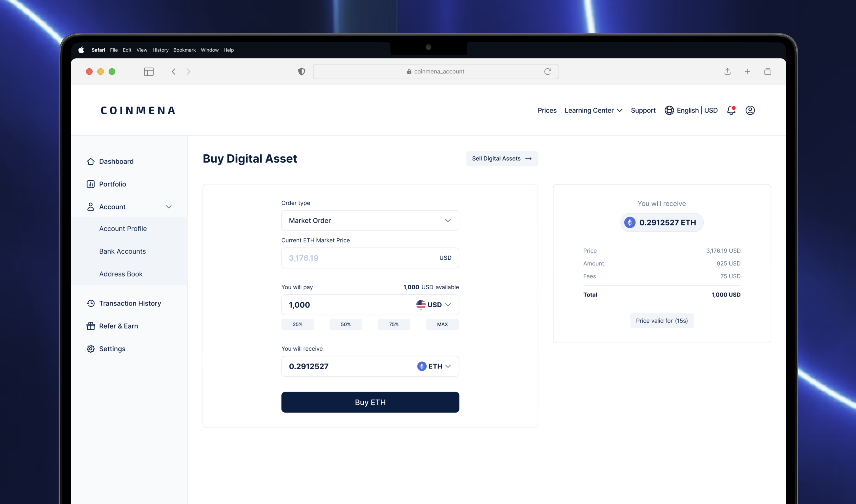Click the Refer & Earn gift icon
856x504 pixels.
coord(90,326)
